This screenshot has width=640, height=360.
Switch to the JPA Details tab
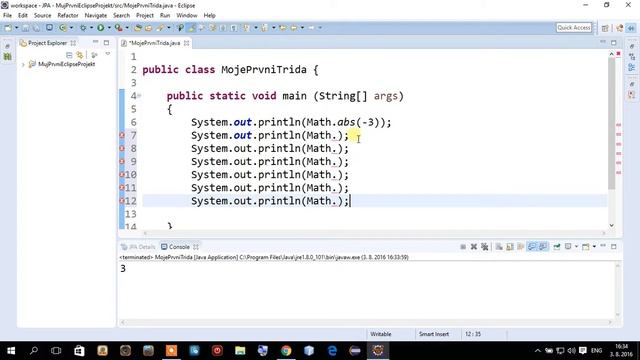(138, 247)
